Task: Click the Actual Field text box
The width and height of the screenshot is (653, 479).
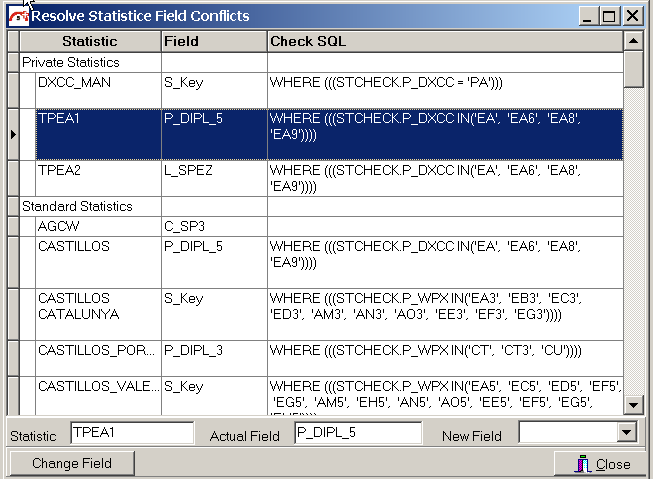Action: (x=358, y=432)
